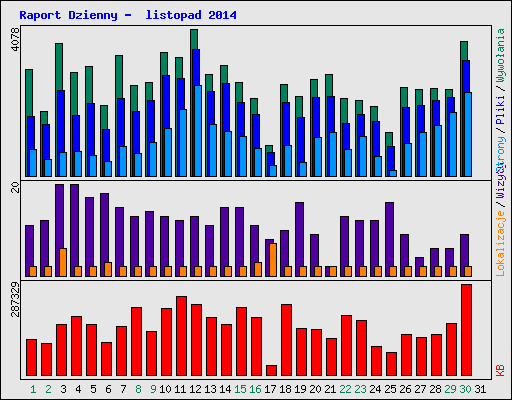The height and width of the screenshot is (400, 512).
Task: Click the 287329 y-axis value
Action: point(16,300)
